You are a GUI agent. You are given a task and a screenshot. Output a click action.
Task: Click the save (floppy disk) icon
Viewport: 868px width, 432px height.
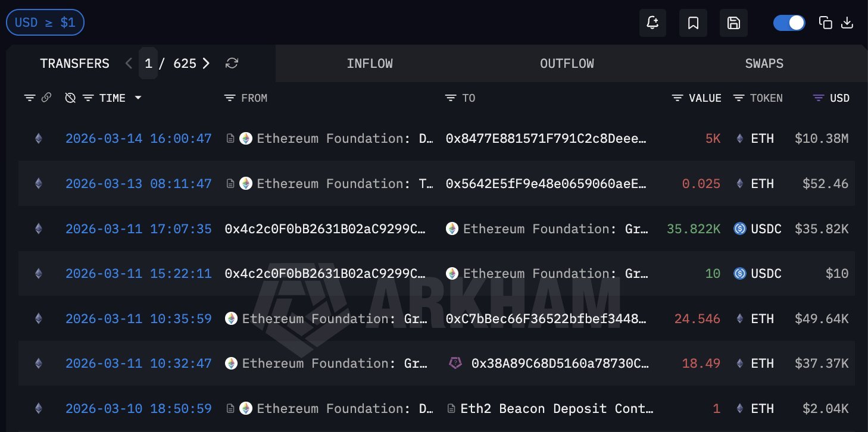(733, 22)
